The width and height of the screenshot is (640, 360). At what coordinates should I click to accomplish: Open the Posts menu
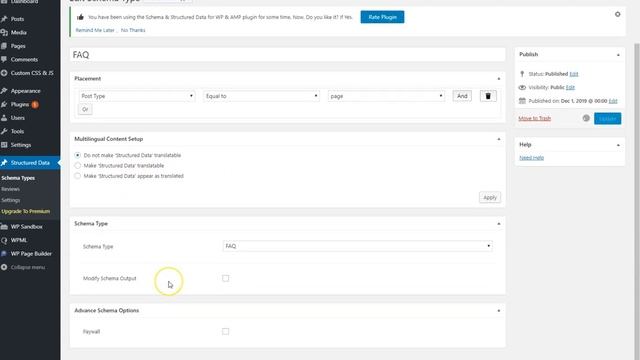point(17,19)
